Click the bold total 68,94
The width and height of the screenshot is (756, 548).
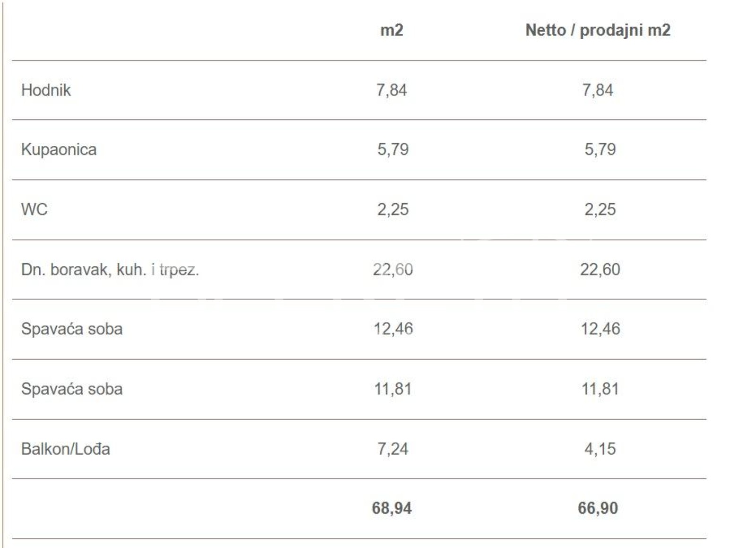point(392,508)
